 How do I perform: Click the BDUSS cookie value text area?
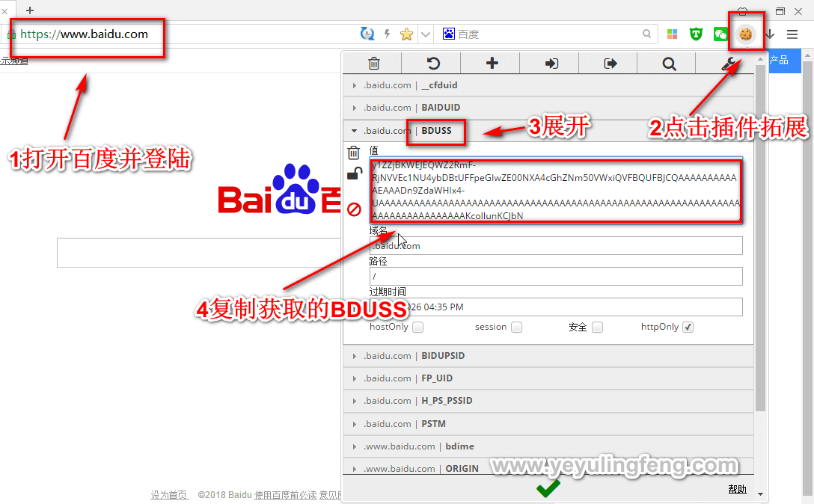tap(556, 191)
